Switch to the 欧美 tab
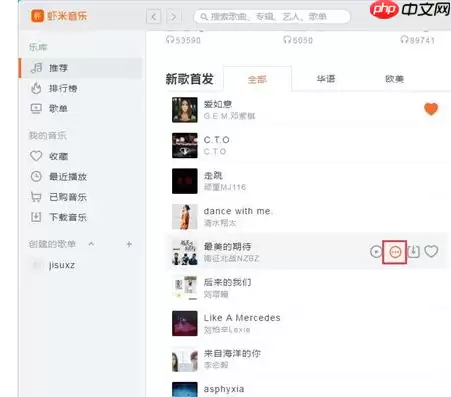451x397 pixels. (x=394, y=79)
